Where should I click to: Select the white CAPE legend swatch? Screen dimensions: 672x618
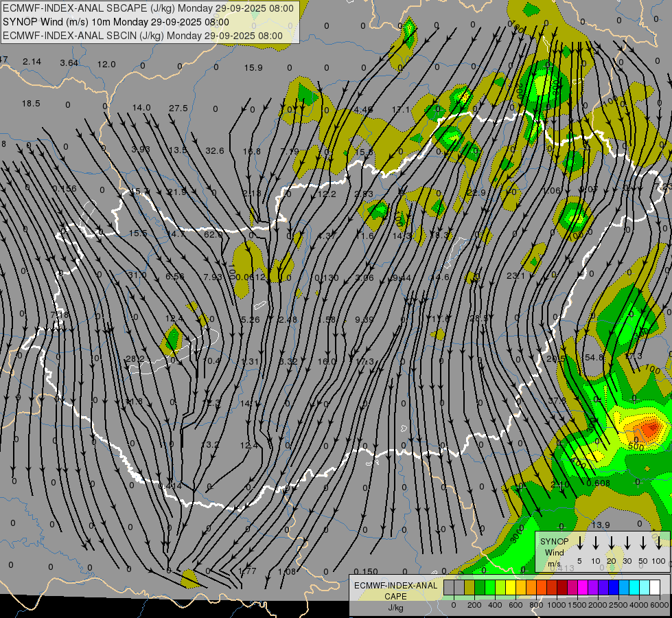(x=655, y=588)
